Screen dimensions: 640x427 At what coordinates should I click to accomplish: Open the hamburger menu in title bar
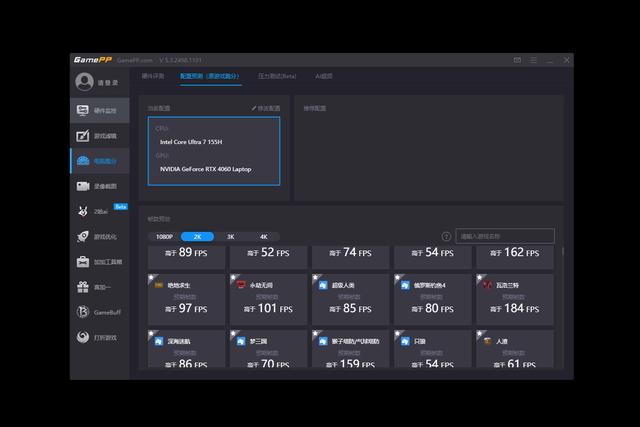pos(533,60)
